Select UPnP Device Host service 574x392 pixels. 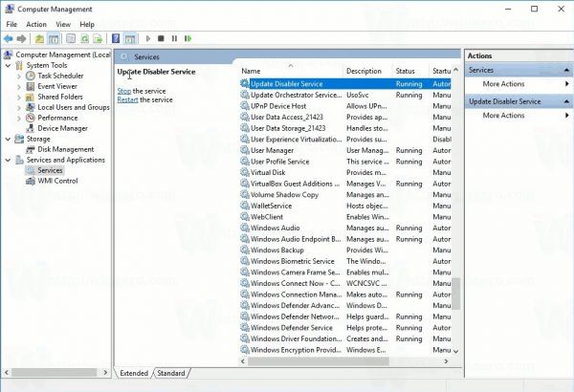(x=345, y=106)
